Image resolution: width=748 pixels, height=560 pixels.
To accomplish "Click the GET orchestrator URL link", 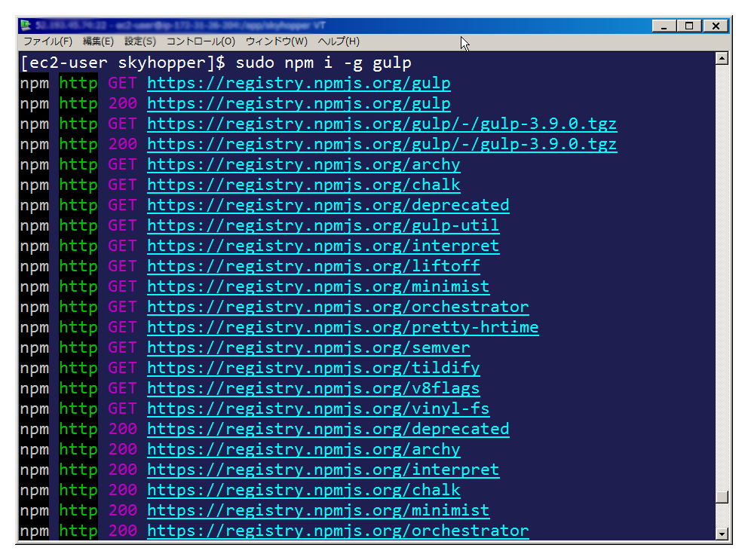I will (338, 307).
